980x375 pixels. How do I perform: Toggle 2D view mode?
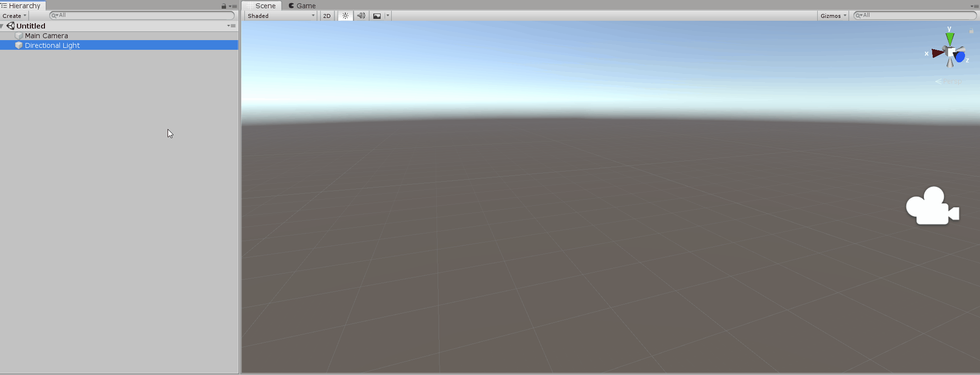[x=327, y=16]
